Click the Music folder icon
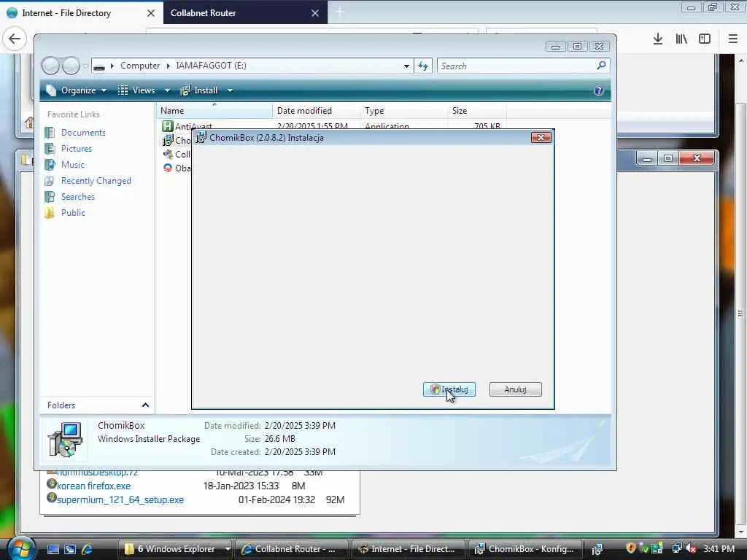This screenshot has width=747, height=560. (x=50, y=164)
